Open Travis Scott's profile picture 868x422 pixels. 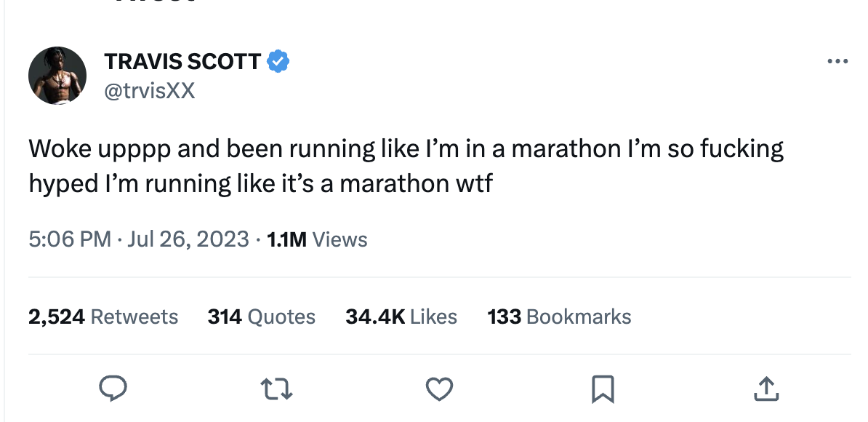[57, 76]
